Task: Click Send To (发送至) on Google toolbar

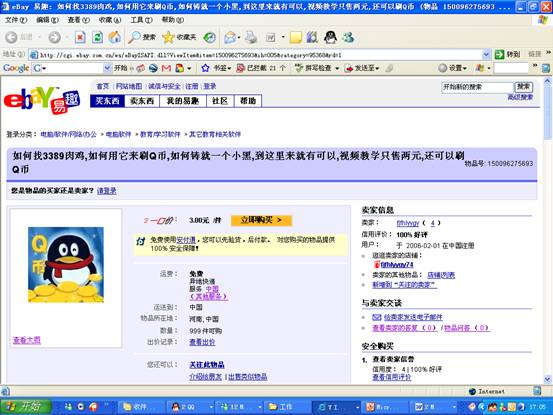Action: (362, 68)
